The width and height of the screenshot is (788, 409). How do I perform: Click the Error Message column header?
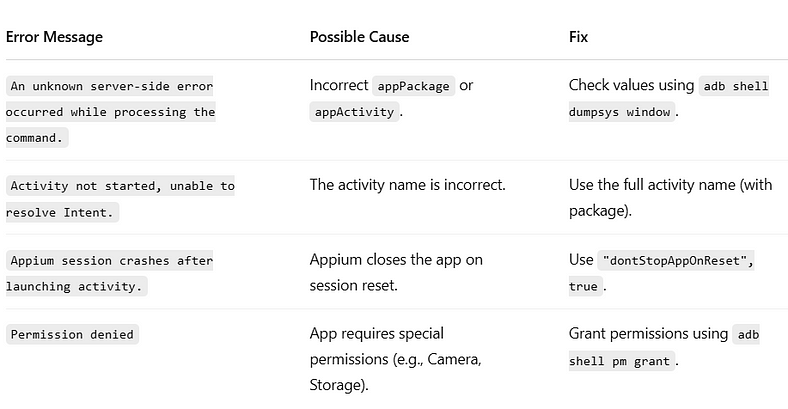54,37
